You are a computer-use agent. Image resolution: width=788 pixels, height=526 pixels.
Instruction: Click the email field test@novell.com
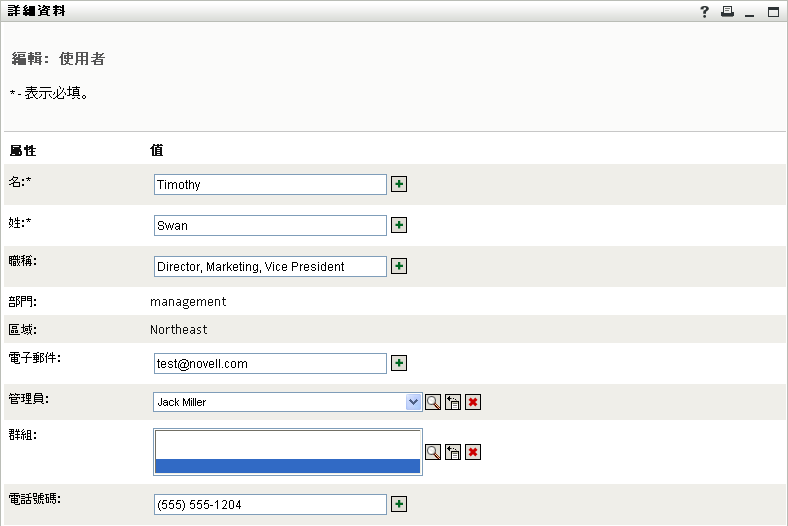click(x=270, y=364)
